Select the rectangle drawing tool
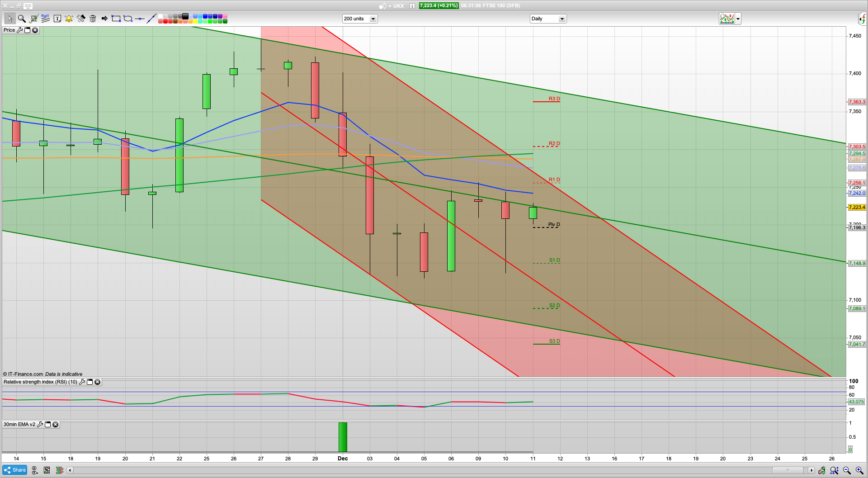This screenshot has width=868, height=478. 116,19
